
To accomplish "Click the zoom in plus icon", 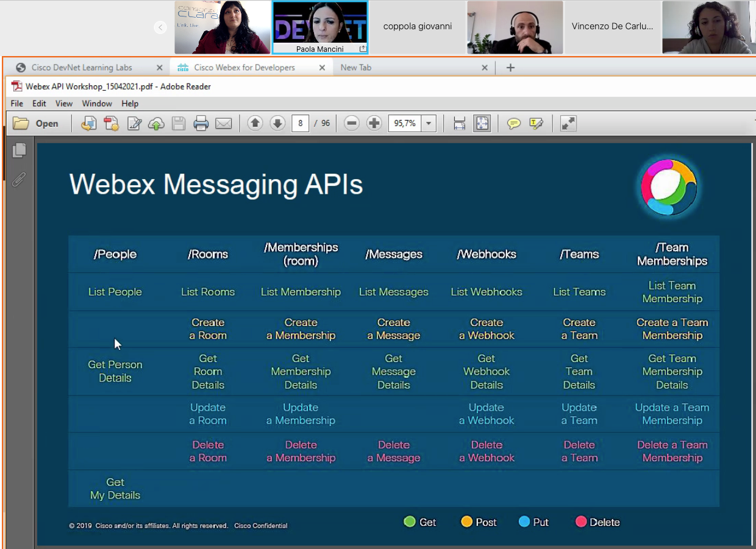I will click(374, 124).
